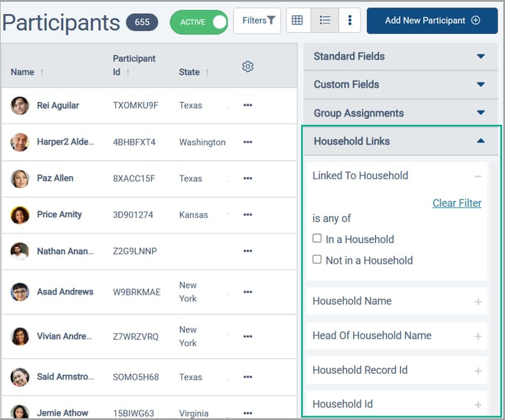Open participant Jemie Athow

point(62,413)
